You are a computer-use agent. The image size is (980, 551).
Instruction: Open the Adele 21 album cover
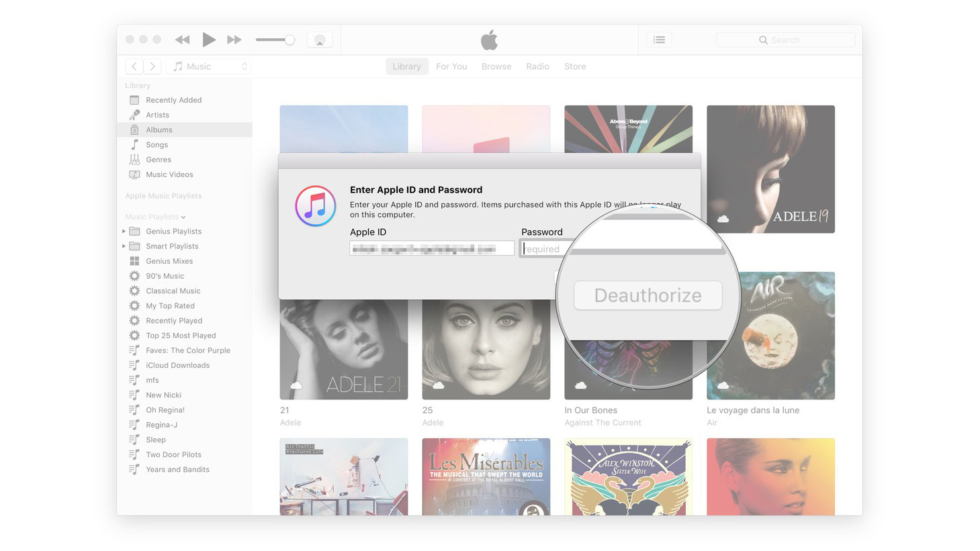344,349
